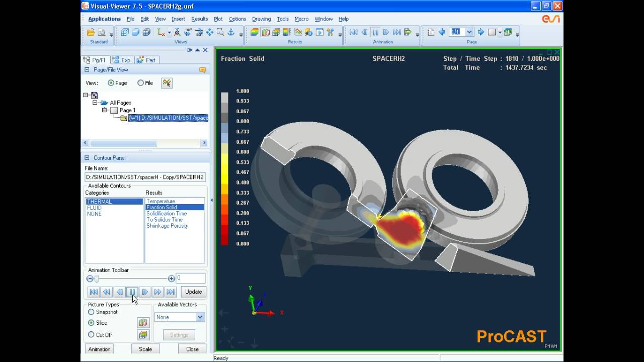Open the axis orientation dropdown arrow
The image size is (644, 362).
169,33
